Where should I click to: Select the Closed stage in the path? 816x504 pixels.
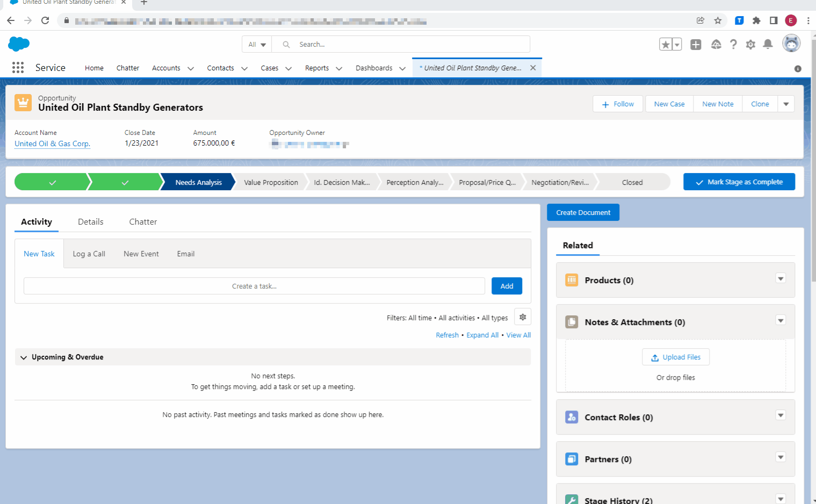pos(632,183)
